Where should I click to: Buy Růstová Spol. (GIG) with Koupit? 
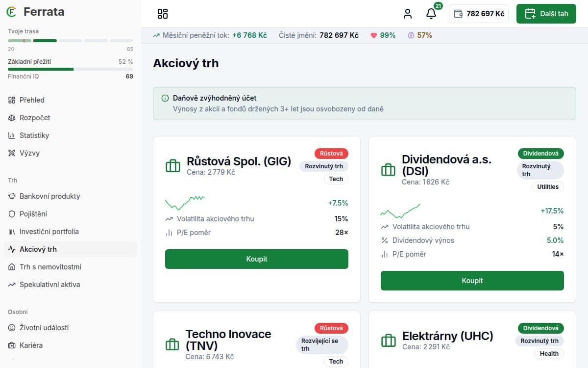pyautogui.click(x=257, y=259)
